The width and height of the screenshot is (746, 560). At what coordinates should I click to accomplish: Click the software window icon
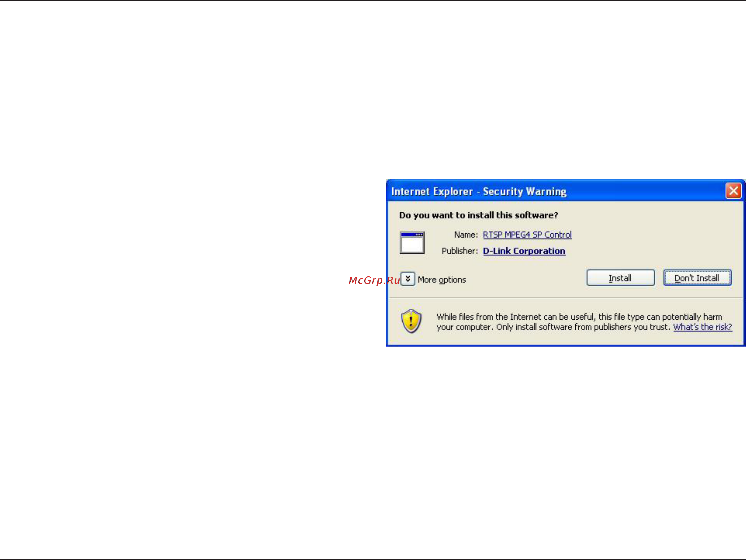(x=412, y=242)
